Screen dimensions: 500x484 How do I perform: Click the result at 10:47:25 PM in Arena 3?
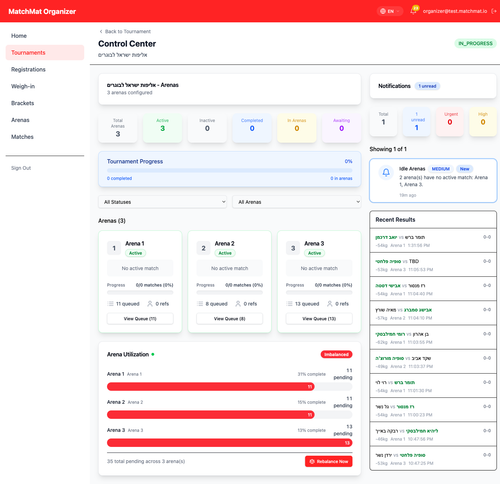433,459
